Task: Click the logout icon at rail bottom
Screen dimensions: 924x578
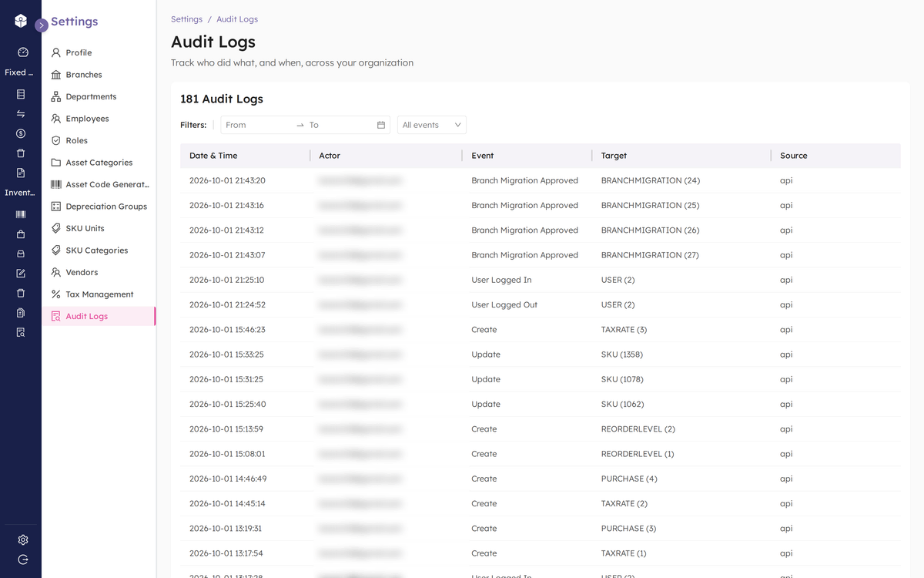Action: click(23, 560)
